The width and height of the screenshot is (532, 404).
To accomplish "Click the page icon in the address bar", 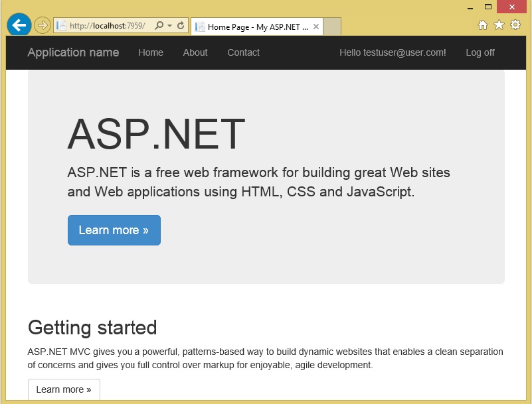I will coord(61,26).
